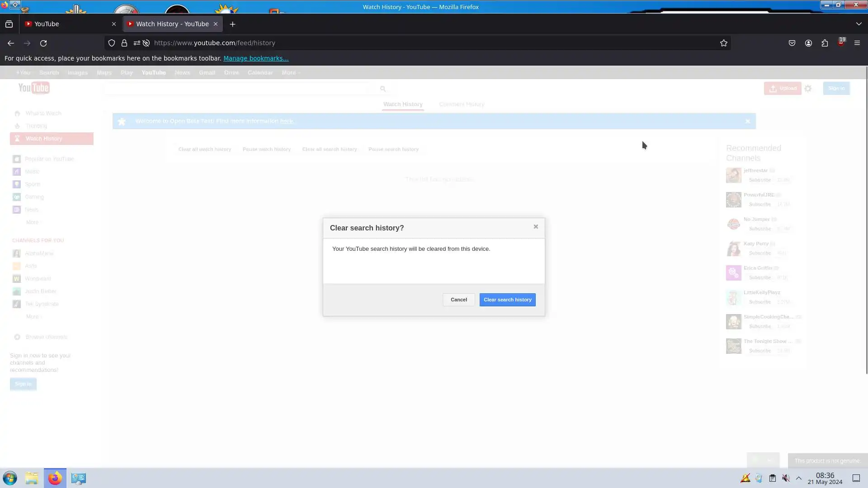Bookmark this page with the star icon
Screen dimensions: 868x488
tap(724, 43)
